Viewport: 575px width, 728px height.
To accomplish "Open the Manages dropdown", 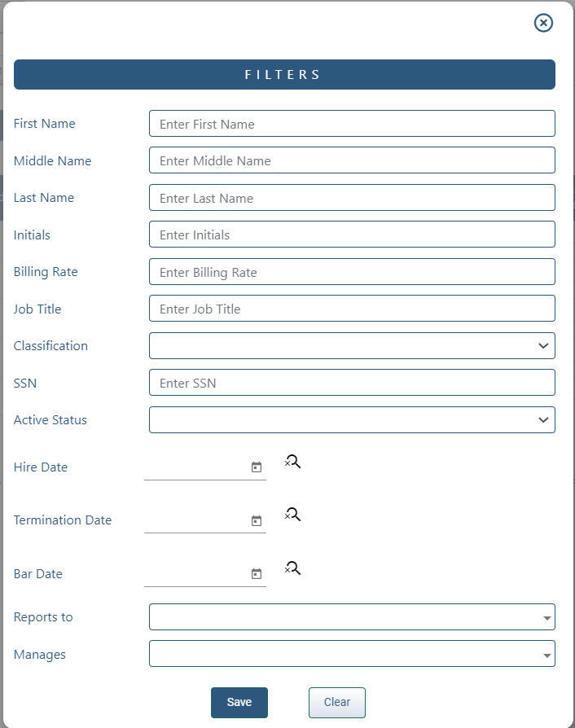I will 352,654.
